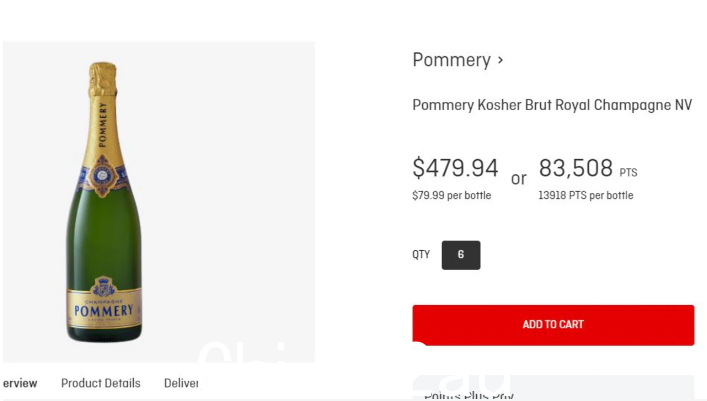This screenshot has height=401, width=707.
Task: Click the "or" text between prices
Action: pos(519,179)
